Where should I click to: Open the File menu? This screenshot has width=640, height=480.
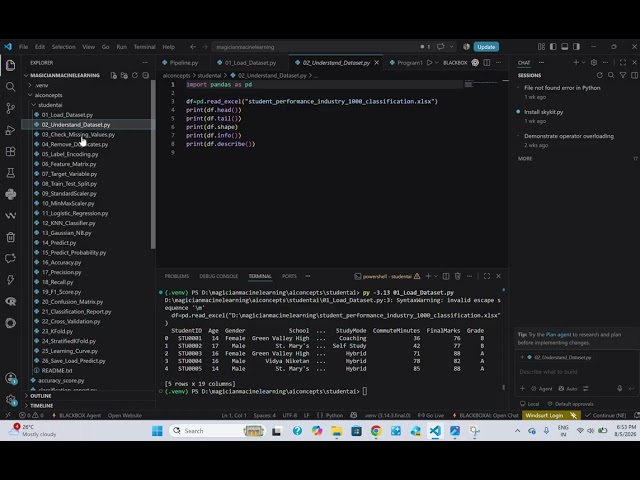point(24,47)
